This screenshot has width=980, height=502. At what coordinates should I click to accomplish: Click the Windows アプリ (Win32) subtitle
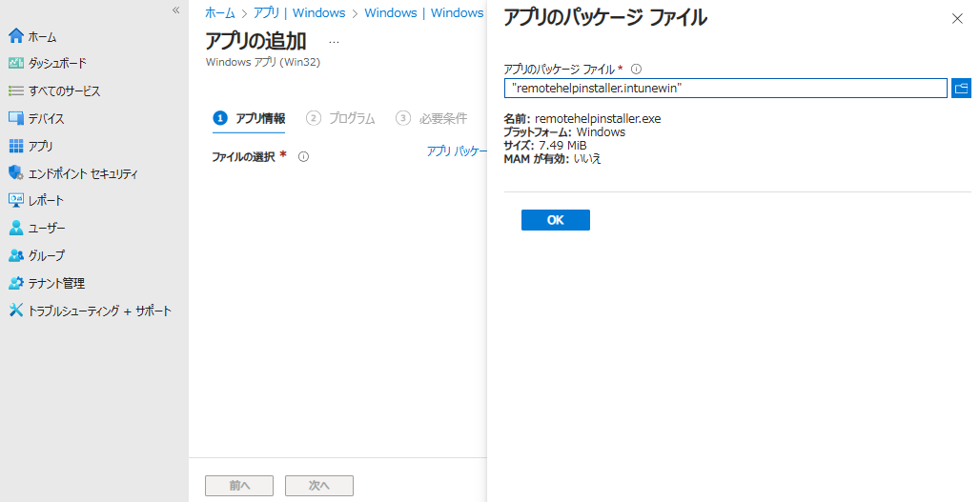(x=262, y=62)
